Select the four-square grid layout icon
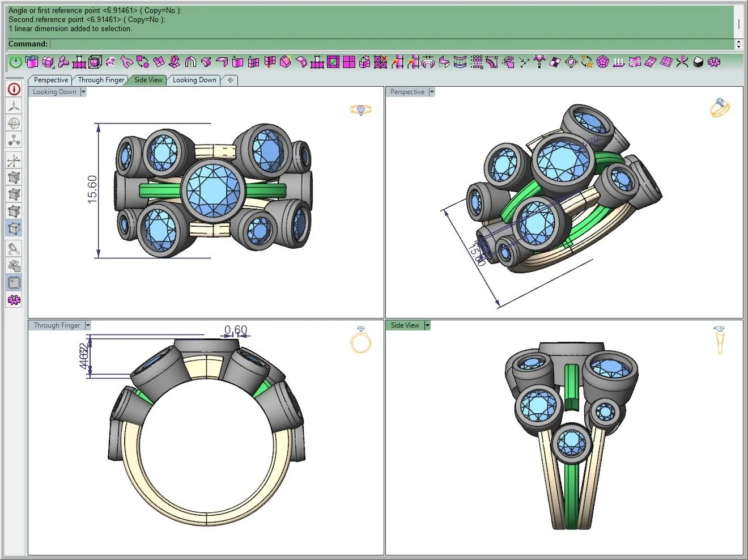Viewport: 748px width, 560px height. [x=349, y=62]
